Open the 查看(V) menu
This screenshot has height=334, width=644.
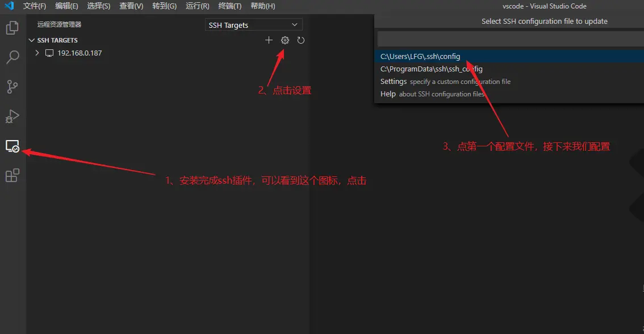point(131,6)
